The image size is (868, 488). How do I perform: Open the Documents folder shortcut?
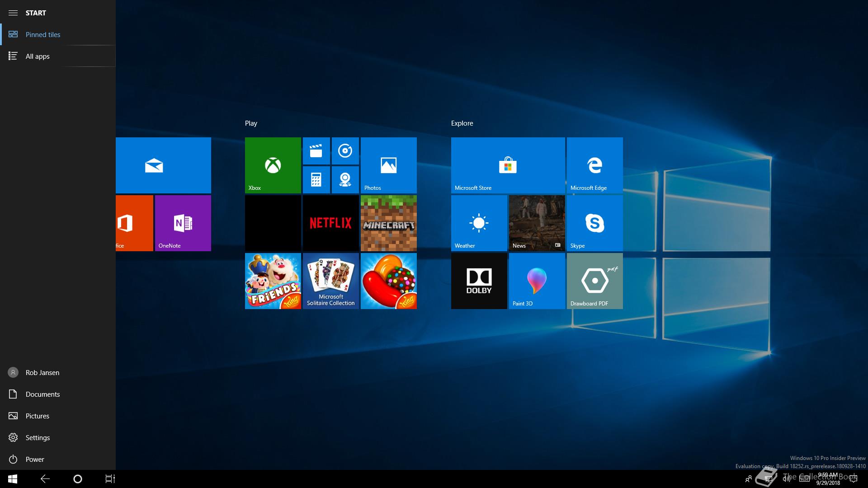coord(58,394)
